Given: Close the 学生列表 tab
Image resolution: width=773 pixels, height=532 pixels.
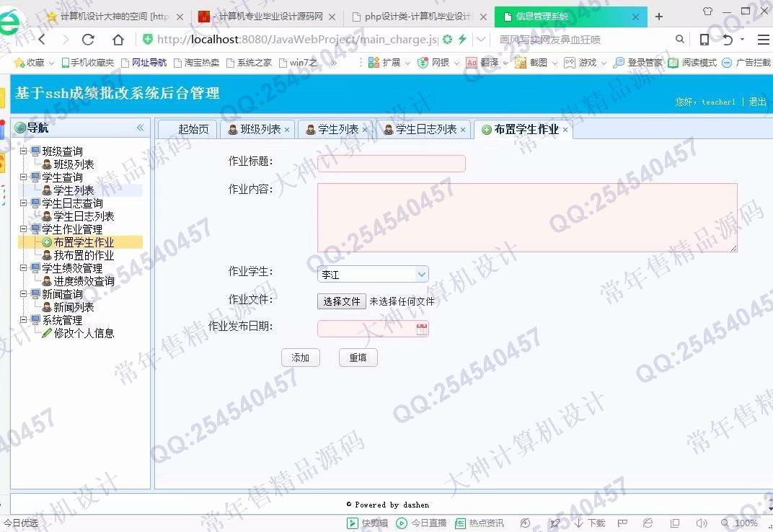Looking at the screenshot, I should click(x=365, y=130).
